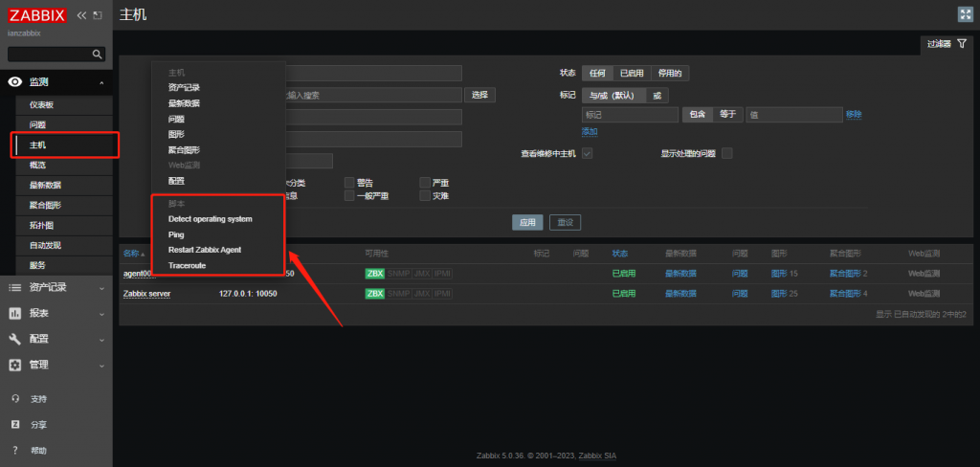Image resolution: width=980 pixels, height=467 pixels.
Task: Open the Zabbix server host link
Action: coord(146,294)
